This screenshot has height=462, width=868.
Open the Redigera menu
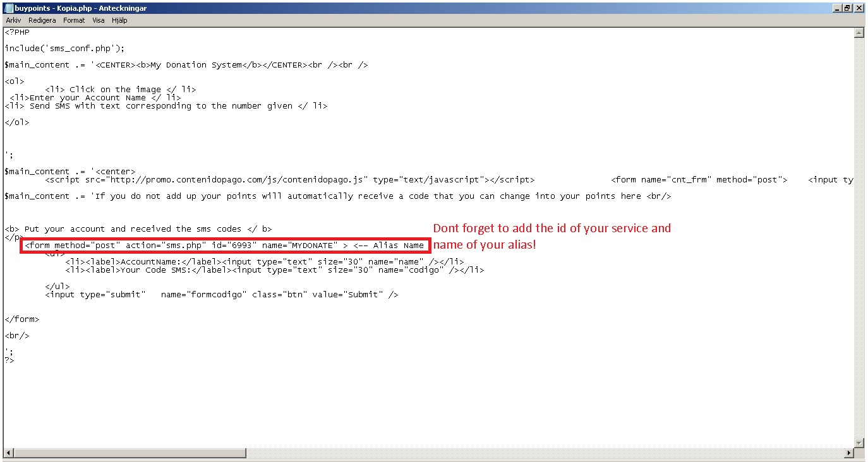coord(42,20)
